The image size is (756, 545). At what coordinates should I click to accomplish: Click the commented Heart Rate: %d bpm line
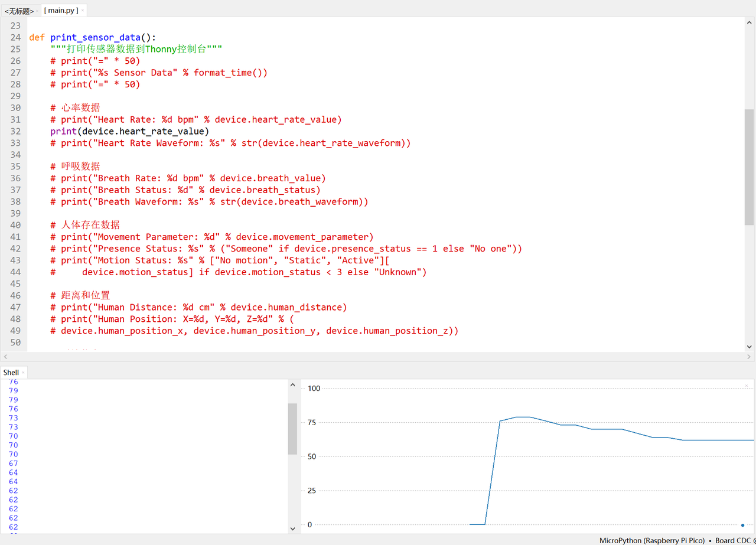[196, 119]
